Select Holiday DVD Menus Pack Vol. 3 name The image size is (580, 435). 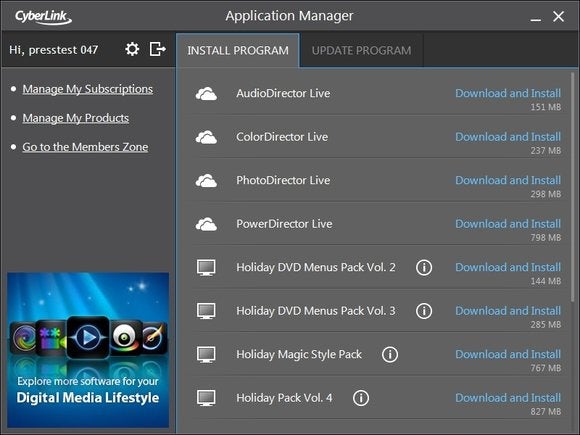316,311
